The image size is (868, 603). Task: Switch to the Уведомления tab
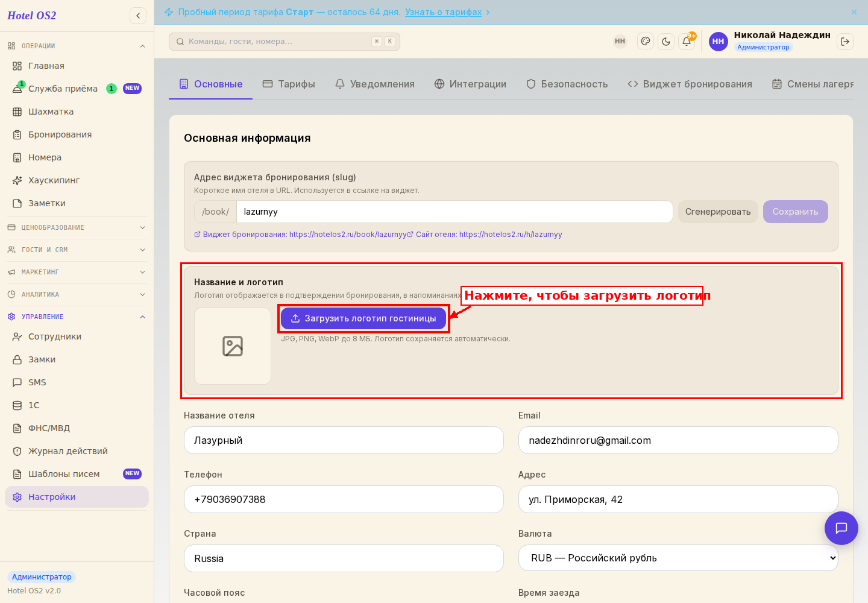tap(375, 84)
